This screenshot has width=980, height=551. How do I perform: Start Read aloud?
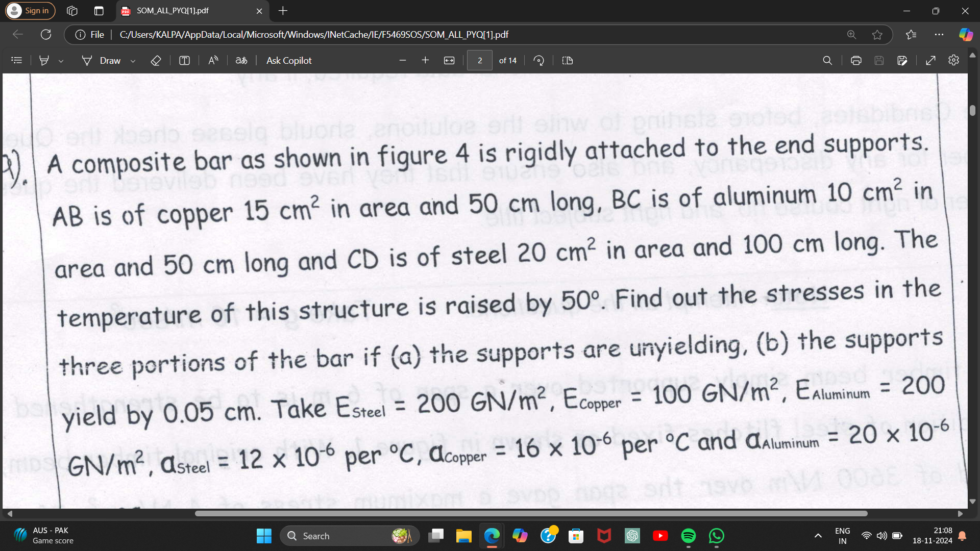coord(213,60)
